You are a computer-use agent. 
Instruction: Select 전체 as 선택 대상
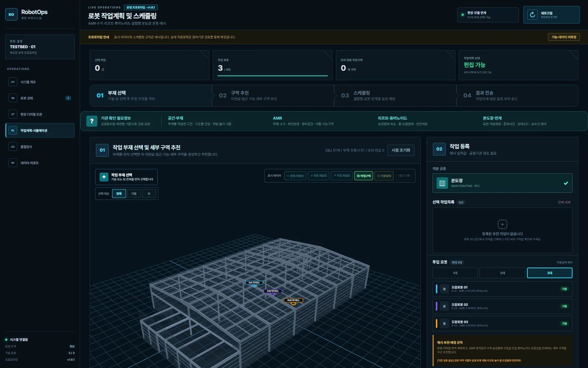pyautogui.click(x=119, y=194)
